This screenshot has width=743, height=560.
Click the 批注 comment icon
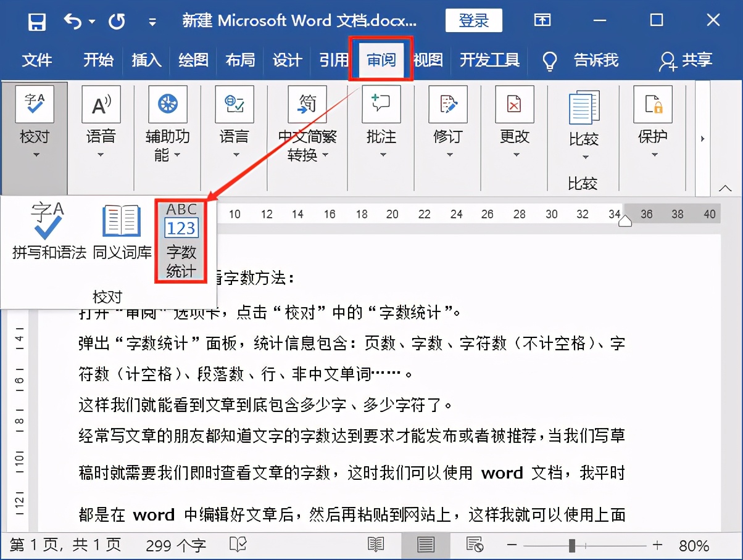pos(381,104)
